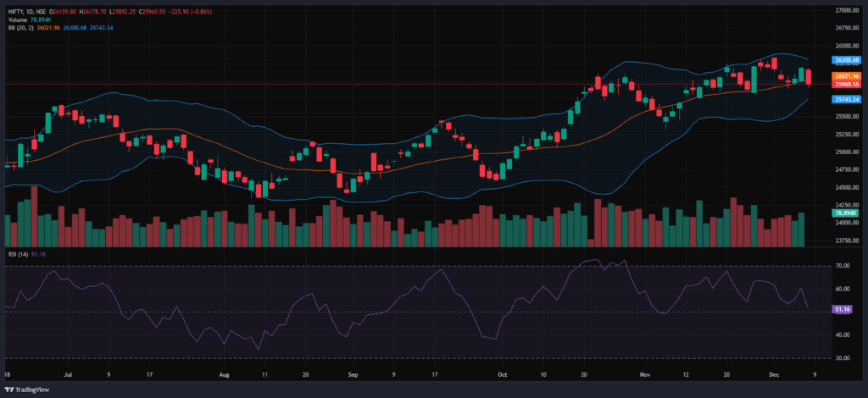Select the blue 26300.68 upper band tag
This screenshot has height=398, width=868.
coord(845,60)
